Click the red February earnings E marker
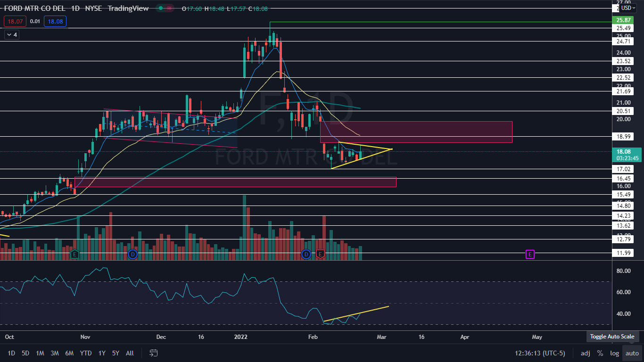 [321, 255]
